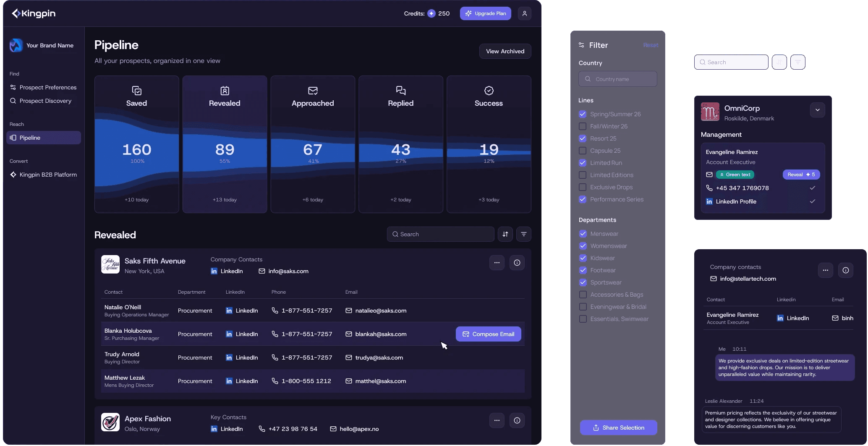Click filter button beside standalone Search box
The height and width of the screenshot is (446, 868).
point(798,62)
